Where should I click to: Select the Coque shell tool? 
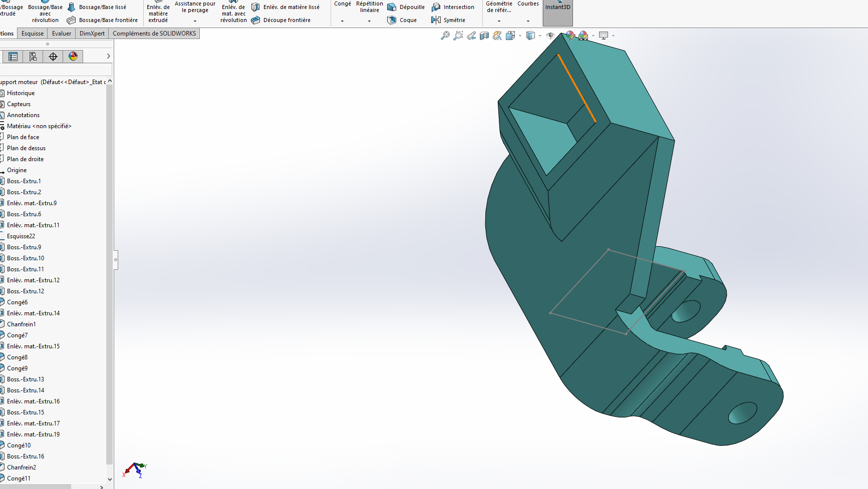pyautogui.click(x=402, y=20)
